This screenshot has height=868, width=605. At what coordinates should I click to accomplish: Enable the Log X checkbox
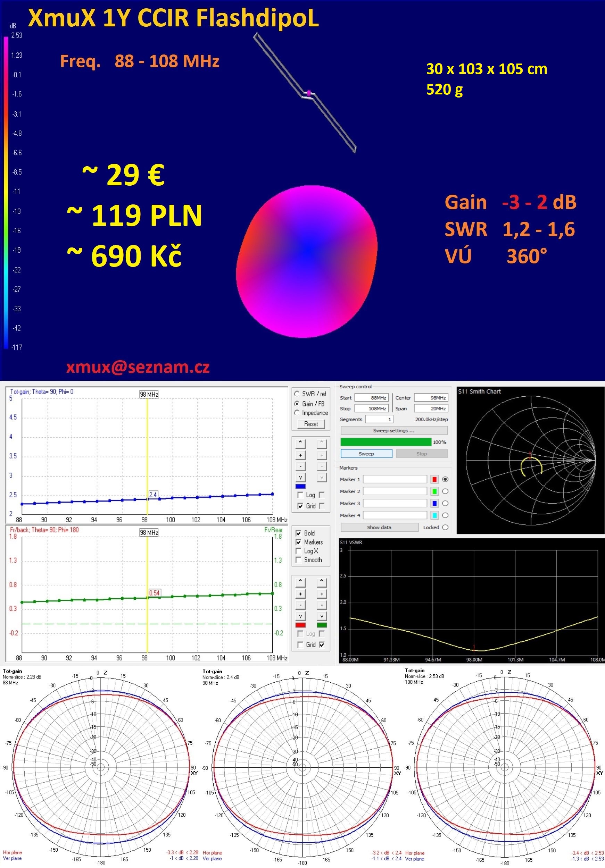299,551
